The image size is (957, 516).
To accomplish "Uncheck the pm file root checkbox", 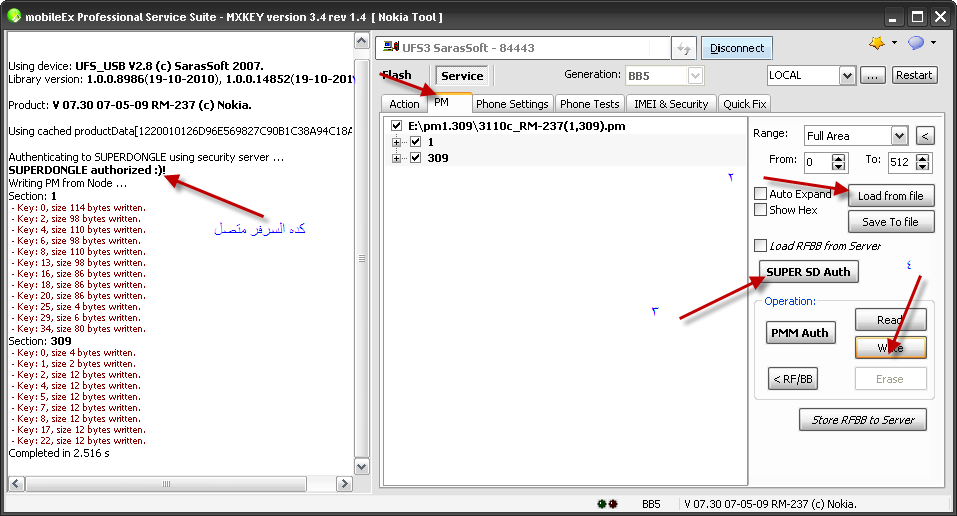I will pyautogui.click(x=397, y=126).
